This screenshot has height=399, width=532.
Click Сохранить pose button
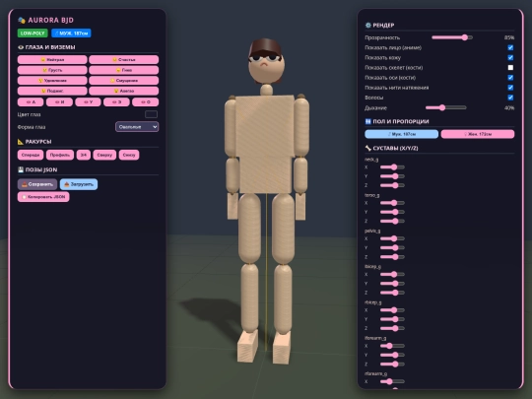point(37,184)
